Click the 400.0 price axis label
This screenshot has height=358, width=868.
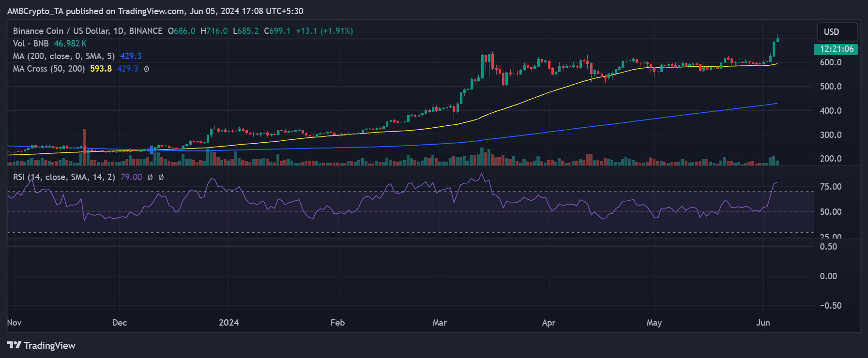(x=831, y=111)
